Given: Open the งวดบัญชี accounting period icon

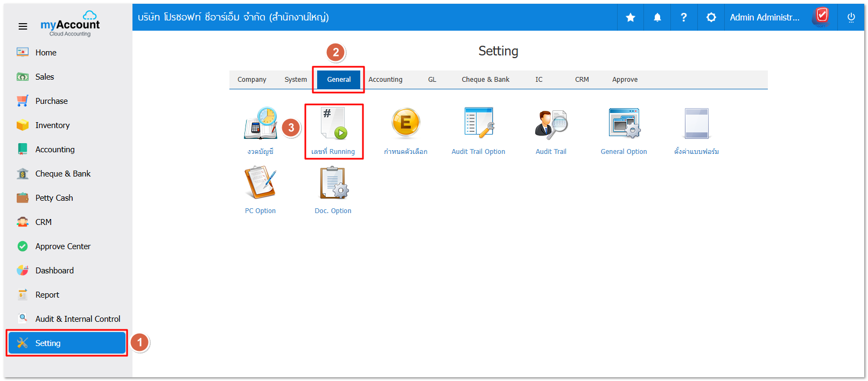Looking at the screenshot, I should [261, 124].
